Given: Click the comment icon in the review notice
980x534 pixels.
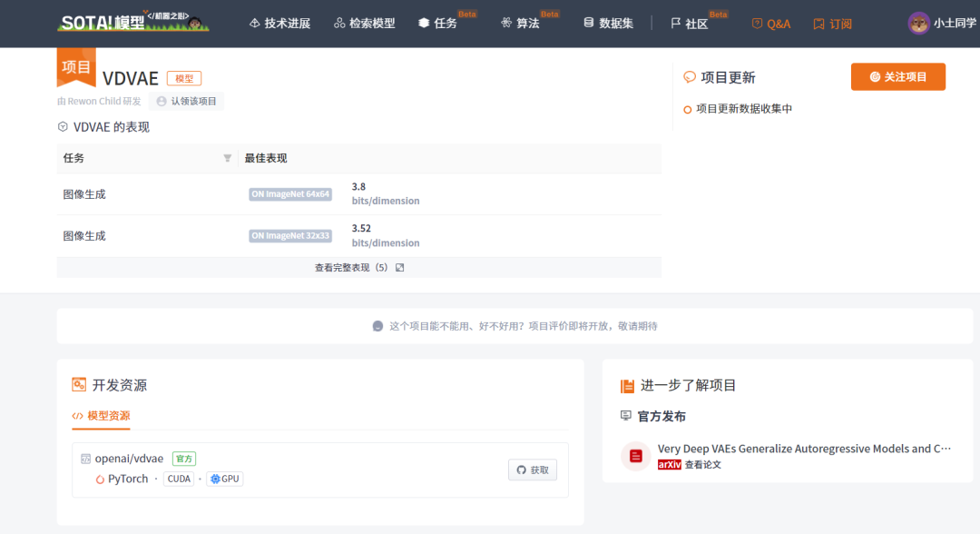Looking at the screenshot, I should pyautogui.click(x=377, y=326).
